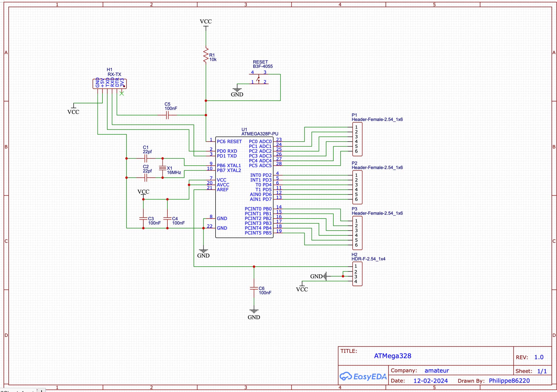Click the C1 22pf capacitor symbol
The width and height of the screenshot is (557, 392).
pyautogui.click(x=146, y=158)
